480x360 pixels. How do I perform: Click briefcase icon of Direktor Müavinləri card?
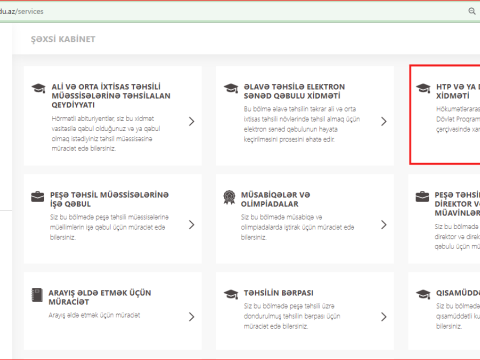(x=422, y=197)
